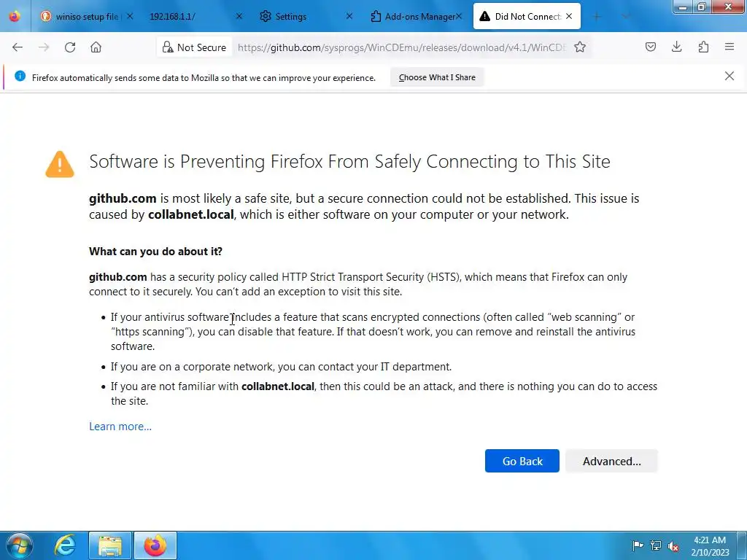Open the Advanced... error details

(x=612, y=461)
